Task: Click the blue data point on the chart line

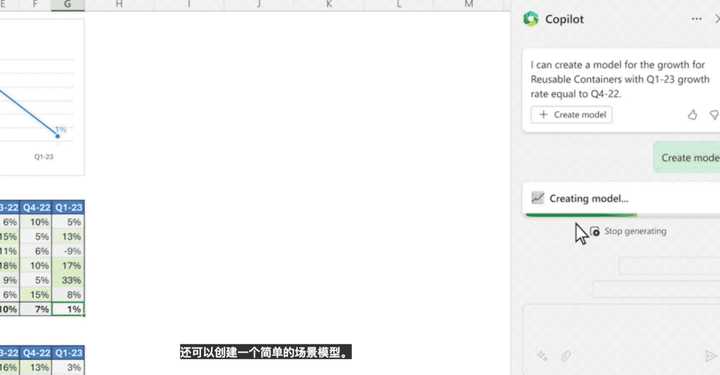Action: [x=57, y=136]
